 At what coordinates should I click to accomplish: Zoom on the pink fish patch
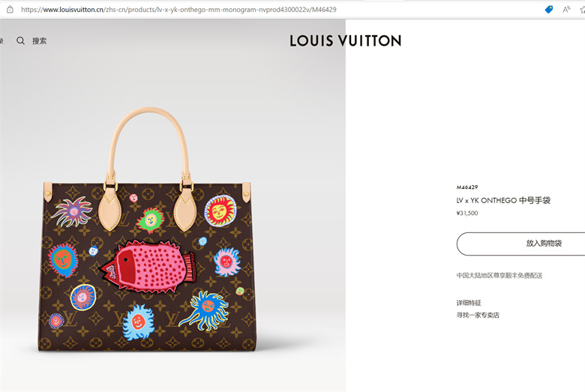[147, 265]
